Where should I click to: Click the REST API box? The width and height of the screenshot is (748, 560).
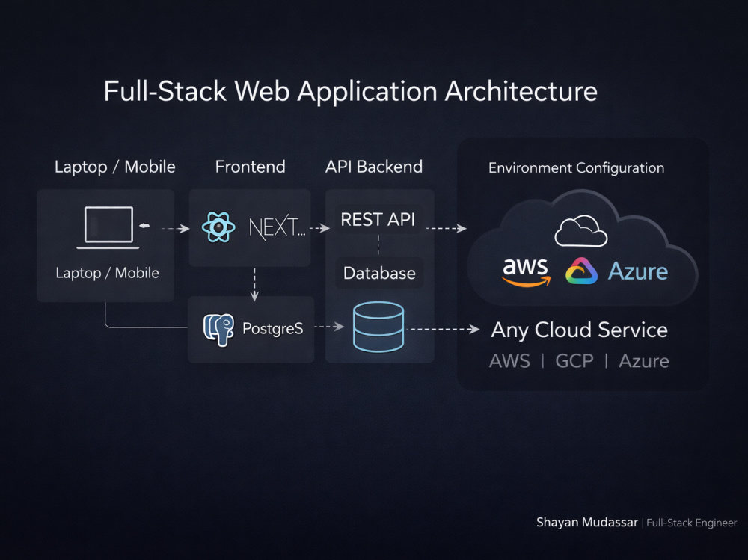pyautogui.click(x=378, y=219)
